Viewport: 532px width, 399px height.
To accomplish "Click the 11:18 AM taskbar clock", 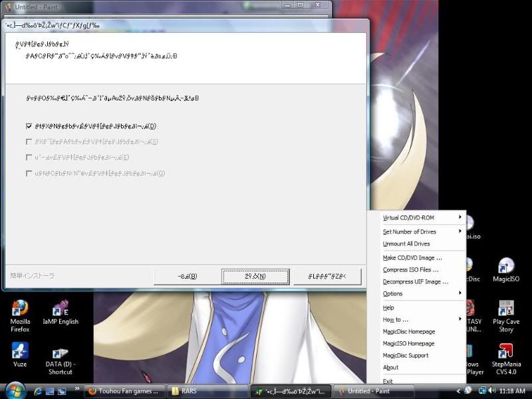I will pyautogui.click(x=512, y=391).
